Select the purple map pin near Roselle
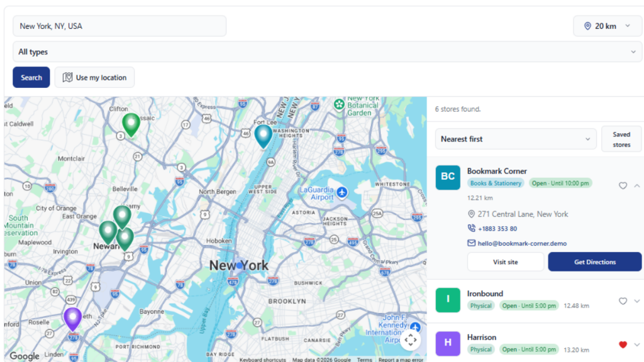This screenshot has height=362, width=644. (x=73, y=319)
